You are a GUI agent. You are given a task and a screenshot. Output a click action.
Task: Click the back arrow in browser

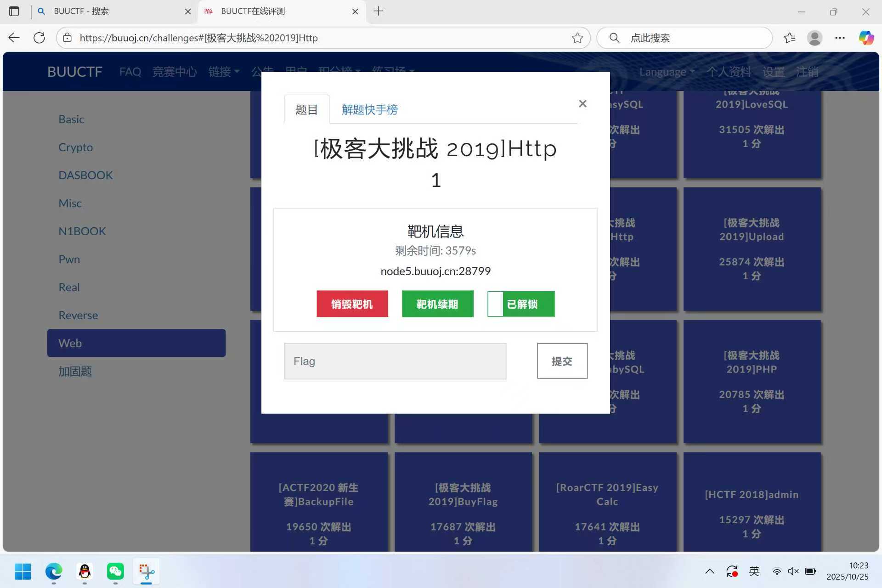pos(14,38)
